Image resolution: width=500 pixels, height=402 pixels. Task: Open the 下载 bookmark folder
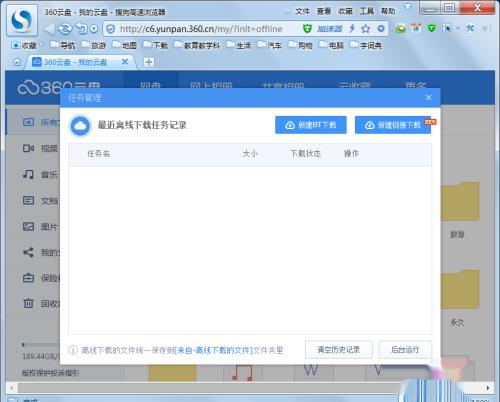click(x=155, y=45)
